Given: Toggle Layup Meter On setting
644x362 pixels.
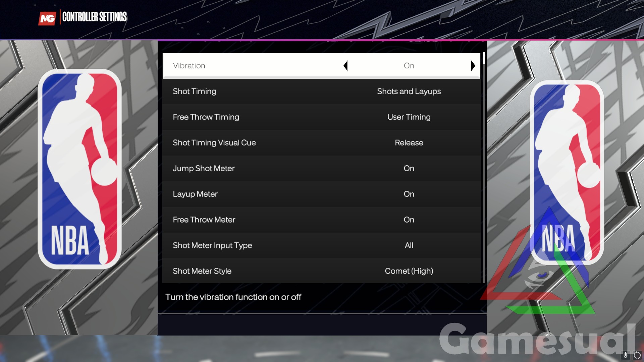Looking at the screenshot, I should coord(409,194).
